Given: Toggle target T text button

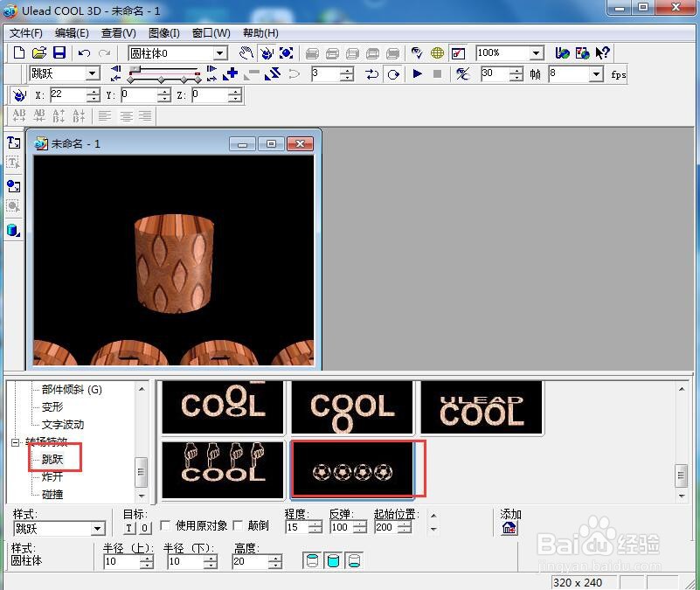Looking at the screenshot, I should [128, 528].
